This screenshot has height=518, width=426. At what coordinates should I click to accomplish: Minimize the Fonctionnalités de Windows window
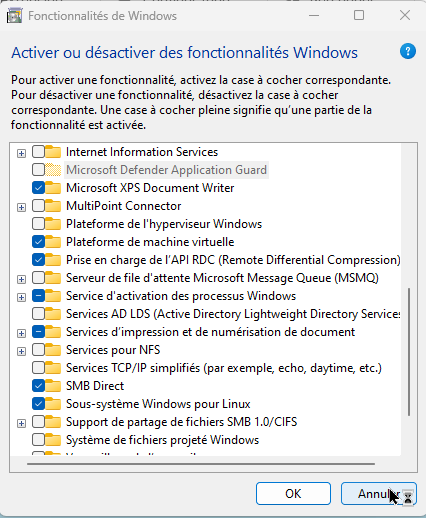(314, 15)
